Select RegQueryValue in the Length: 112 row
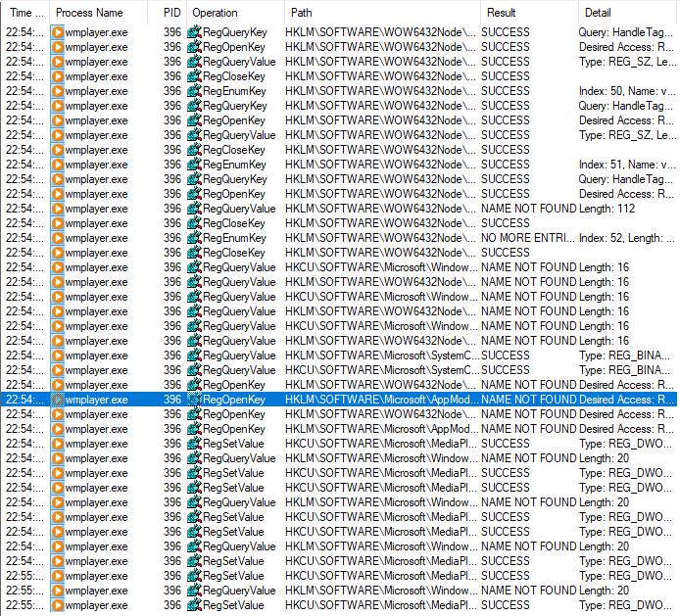The image size is (680, 616). (x=239, y=209)
